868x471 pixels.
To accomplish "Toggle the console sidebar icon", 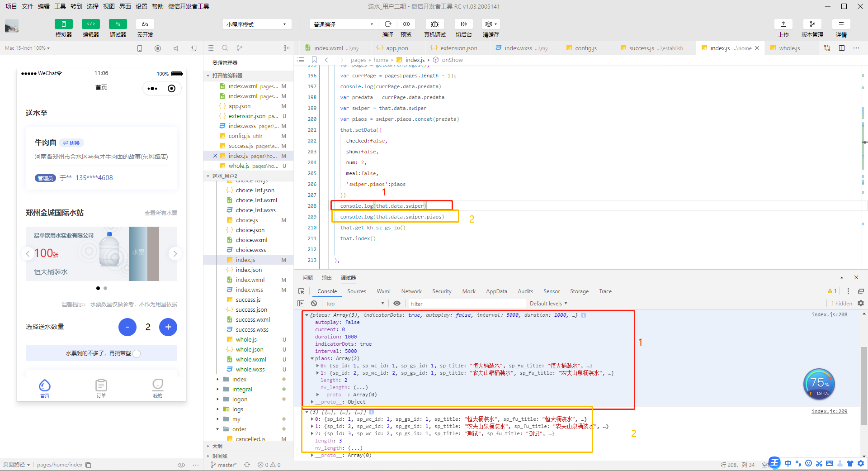I will tap(301, 304).
